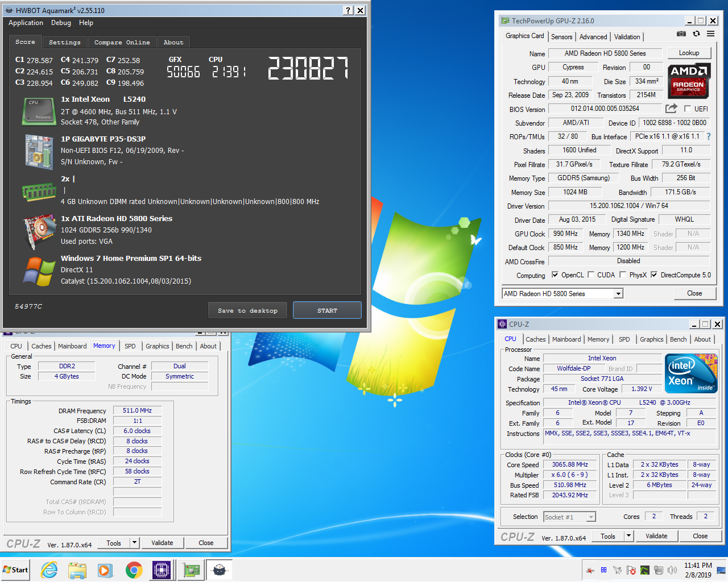This screenshot has height=582, width=728.
Task: Launch Windows Media Player from taskbar
Action: (105, 570)
